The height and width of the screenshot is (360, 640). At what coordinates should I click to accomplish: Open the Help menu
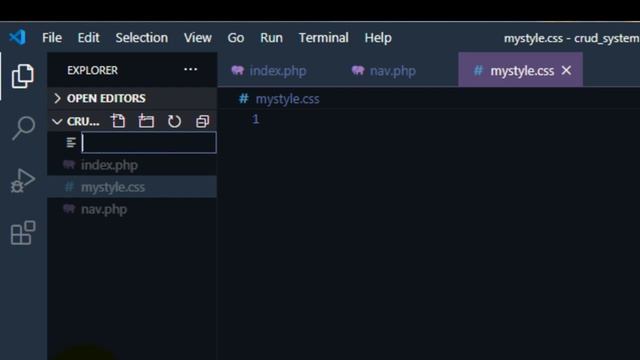coord(378,38)
